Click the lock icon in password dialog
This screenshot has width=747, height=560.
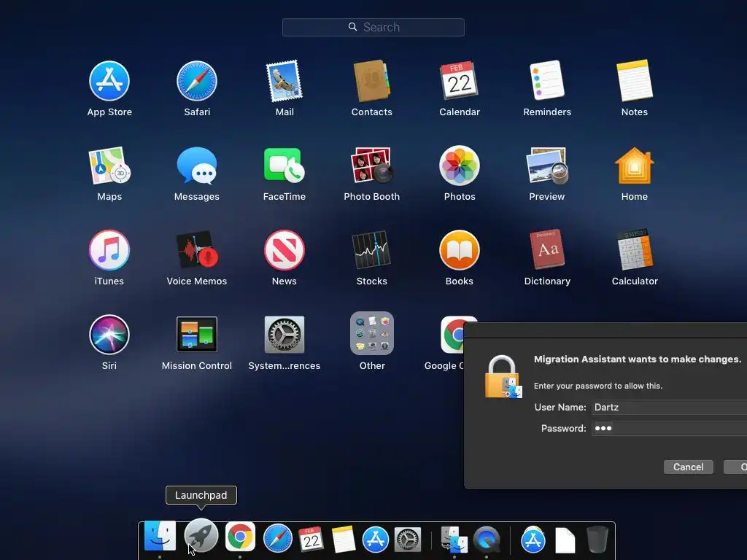[x=503, y=377]
